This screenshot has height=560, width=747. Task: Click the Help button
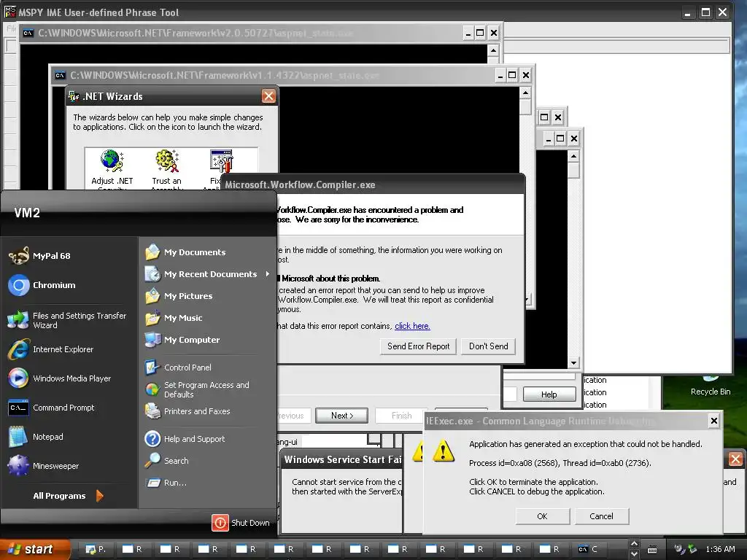549,394
